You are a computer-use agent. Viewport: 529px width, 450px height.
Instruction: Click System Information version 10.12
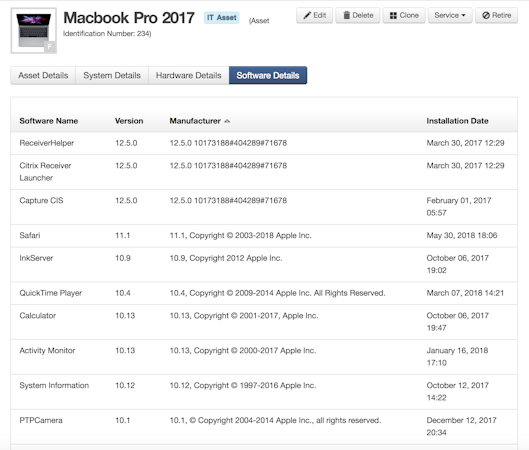pos(125,385)
